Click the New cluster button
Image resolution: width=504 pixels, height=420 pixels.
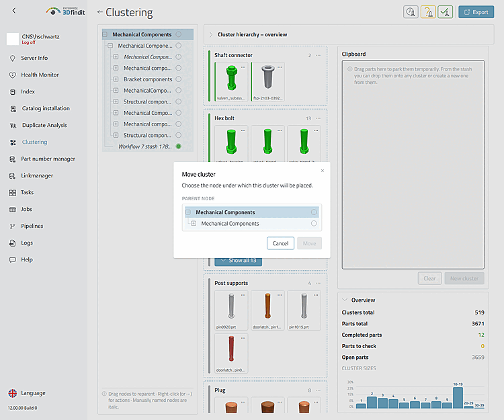coord(464,279)
